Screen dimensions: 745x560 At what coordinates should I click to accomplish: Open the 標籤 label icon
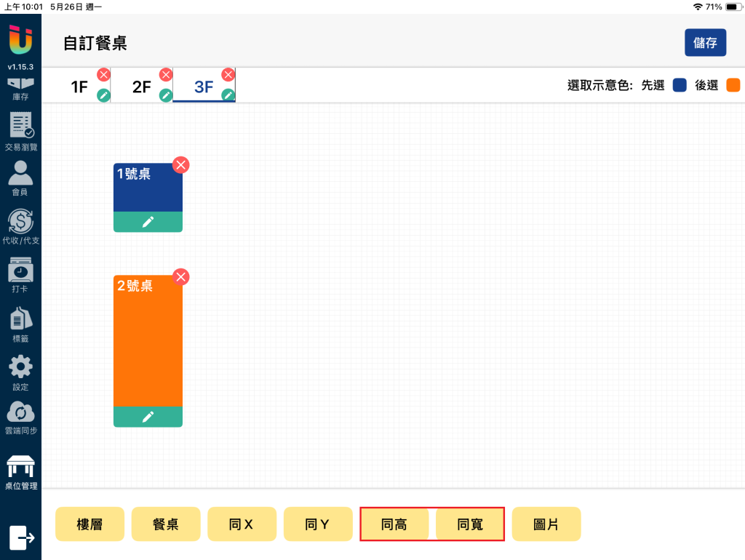click(x=20, y=325)
